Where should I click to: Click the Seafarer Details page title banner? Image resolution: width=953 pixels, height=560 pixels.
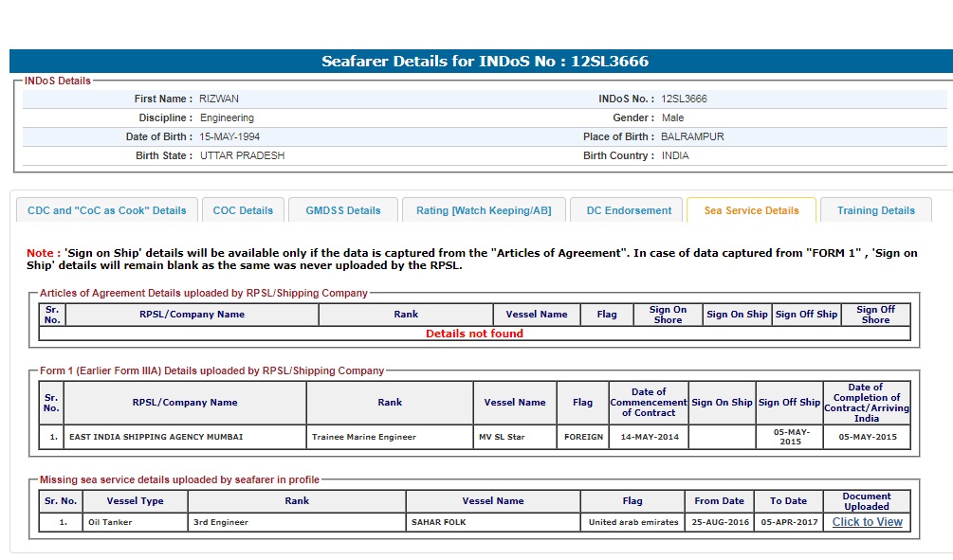tap(485, 62)
